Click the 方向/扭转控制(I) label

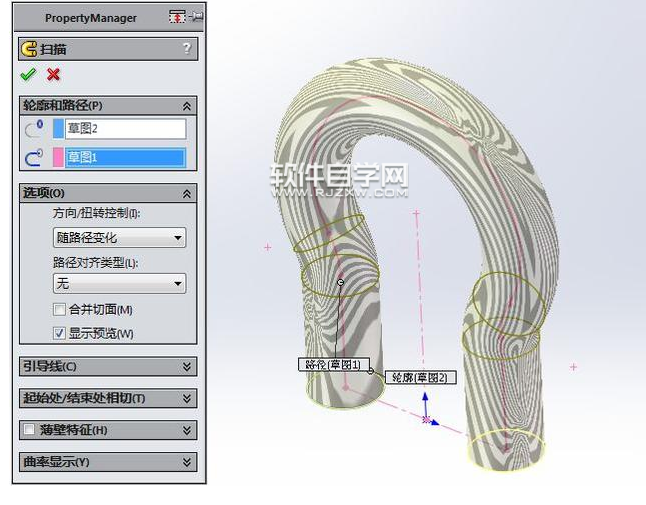click(97, 213)
